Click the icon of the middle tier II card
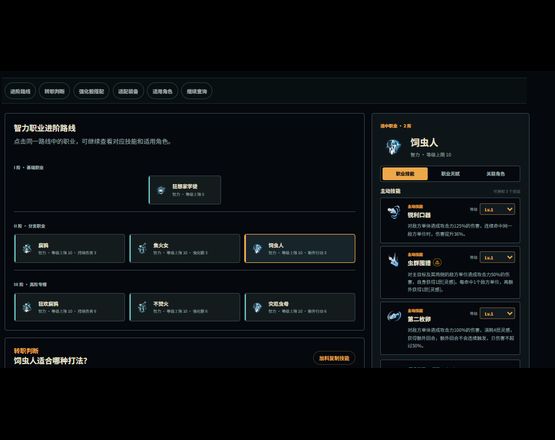The height and width of the screenshot is (440, 555). (142, 248)
